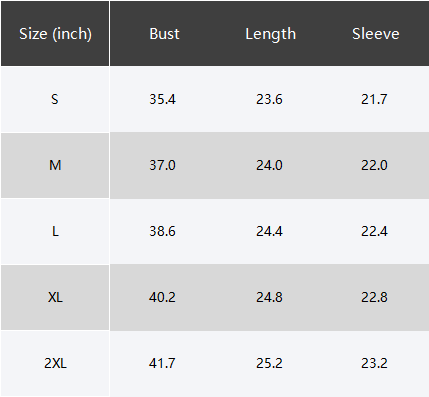Click the bust value 41.7
Screen dimensions: 429x397
pyautogui.click(x=162, y=363)
